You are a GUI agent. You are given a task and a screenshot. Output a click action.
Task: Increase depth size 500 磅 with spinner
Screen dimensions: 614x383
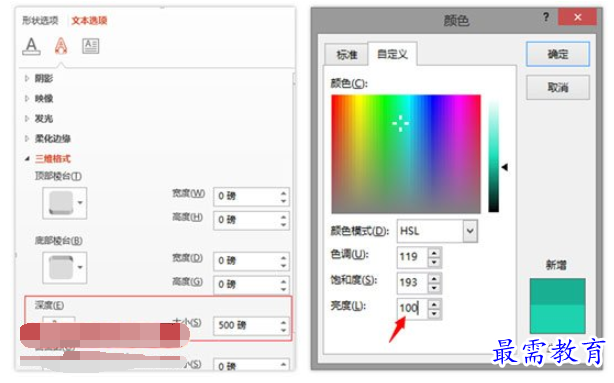click(284, 322)
